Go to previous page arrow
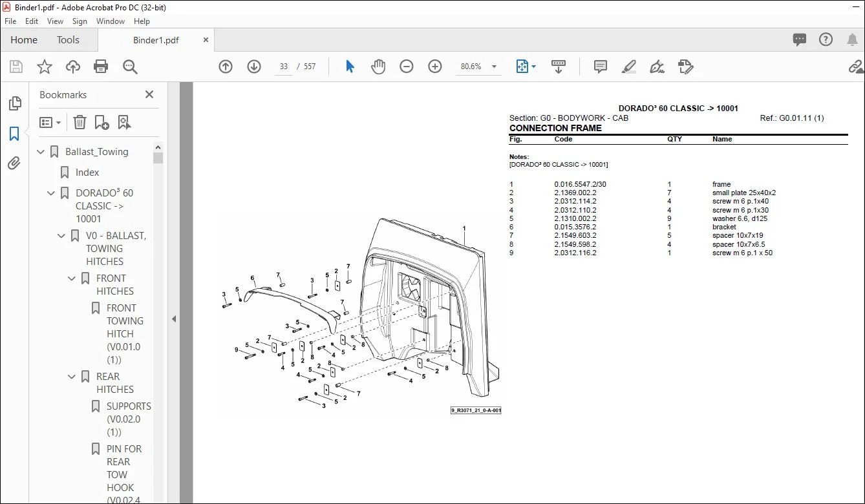The width and height of the screenshot is (865, 504). click(226, 67)
